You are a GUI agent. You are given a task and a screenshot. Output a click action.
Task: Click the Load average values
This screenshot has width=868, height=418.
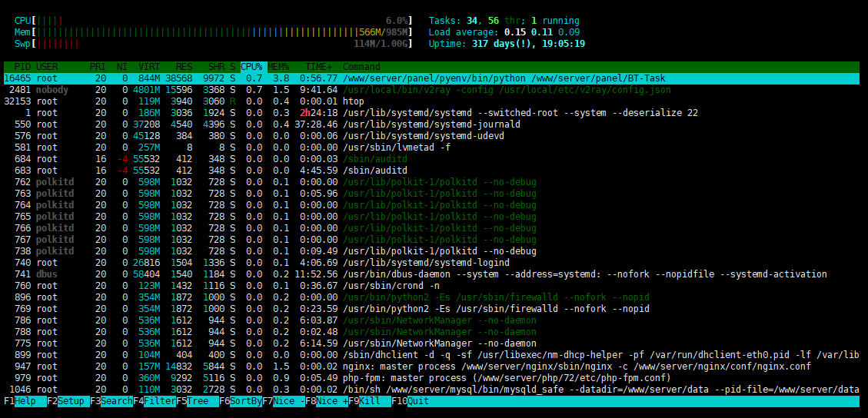[x=542, y=32]
